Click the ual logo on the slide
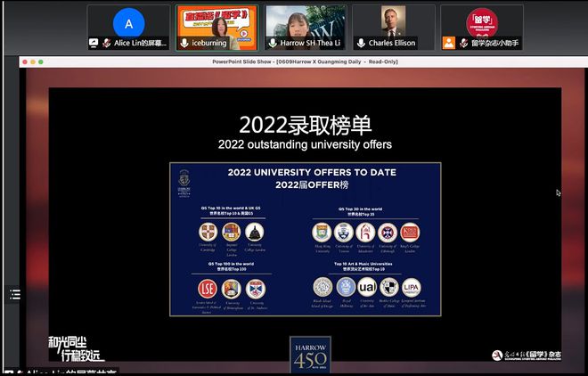 pos(367,287)
